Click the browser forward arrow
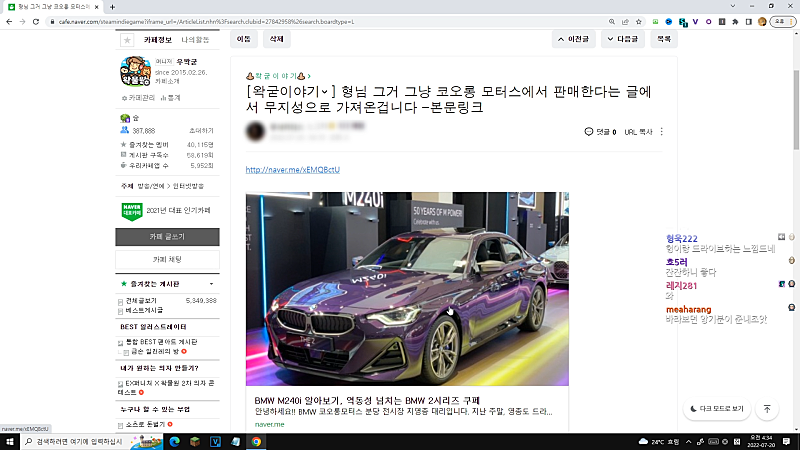Viewport: 800px width, 450px height. (22, 22)
